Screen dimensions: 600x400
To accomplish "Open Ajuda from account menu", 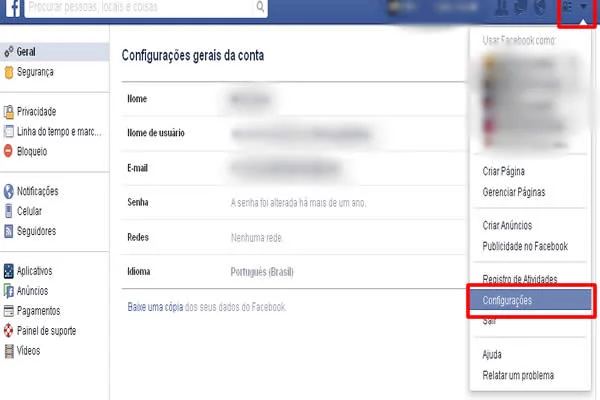I will coord(492,354).
